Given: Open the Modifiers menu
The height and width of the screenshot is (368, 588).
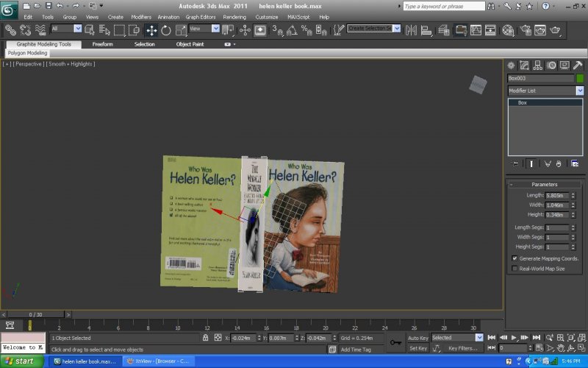Looking at the screenshot, I should tap(141, 17).
